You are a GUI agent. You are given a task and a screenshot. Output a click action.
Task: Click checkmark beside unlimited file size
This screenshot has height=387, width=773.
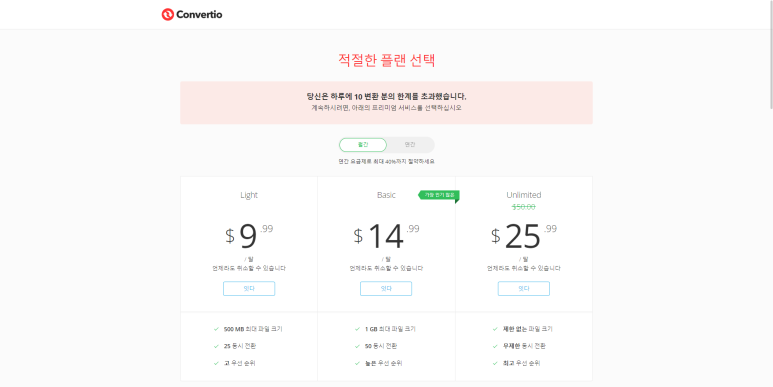(495, 329)
